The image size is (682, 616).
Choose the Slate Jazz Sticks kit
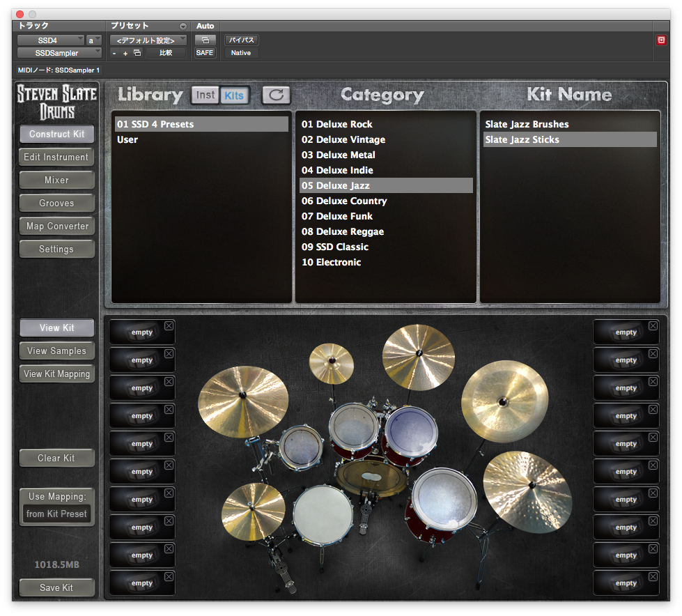[x=571, y=139]
